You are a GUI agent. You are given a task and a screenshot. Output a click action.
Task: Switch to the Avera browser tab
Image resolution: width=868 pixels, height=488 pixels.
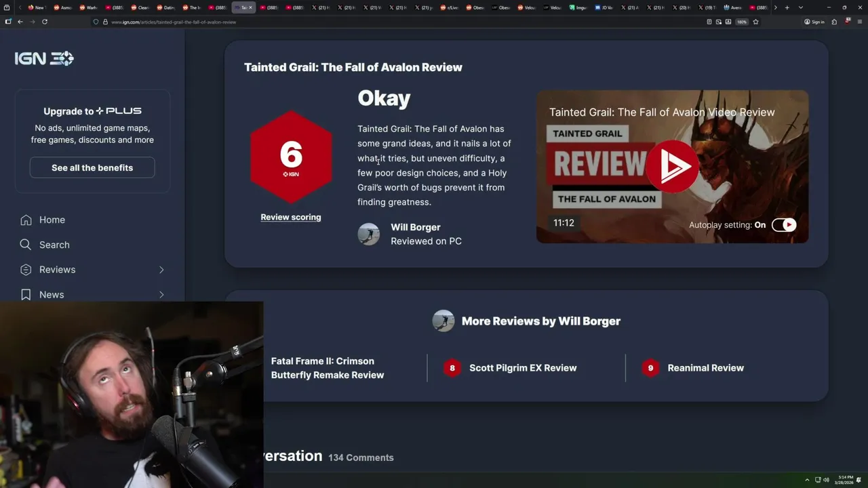point(733,7)
